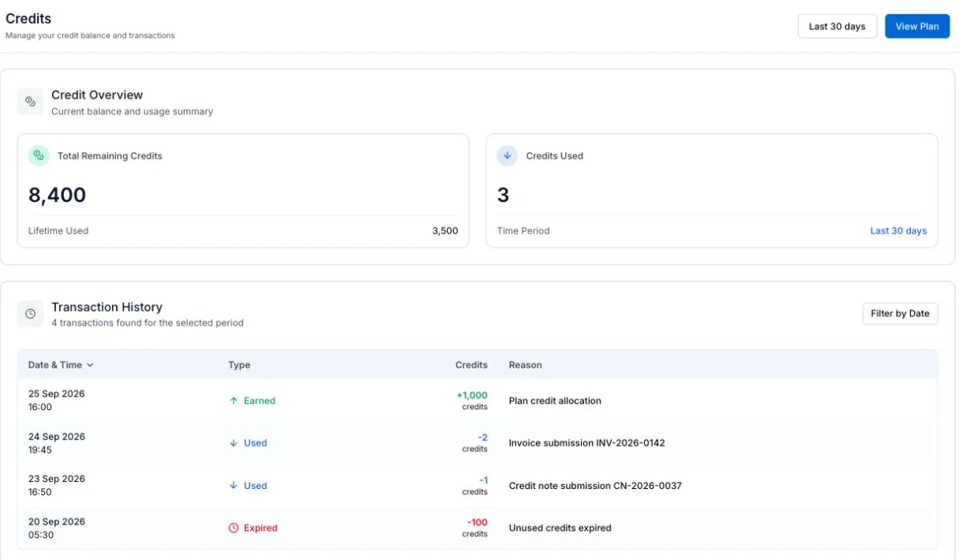
Task: Click the Credits page title
Action: (28, 18)
